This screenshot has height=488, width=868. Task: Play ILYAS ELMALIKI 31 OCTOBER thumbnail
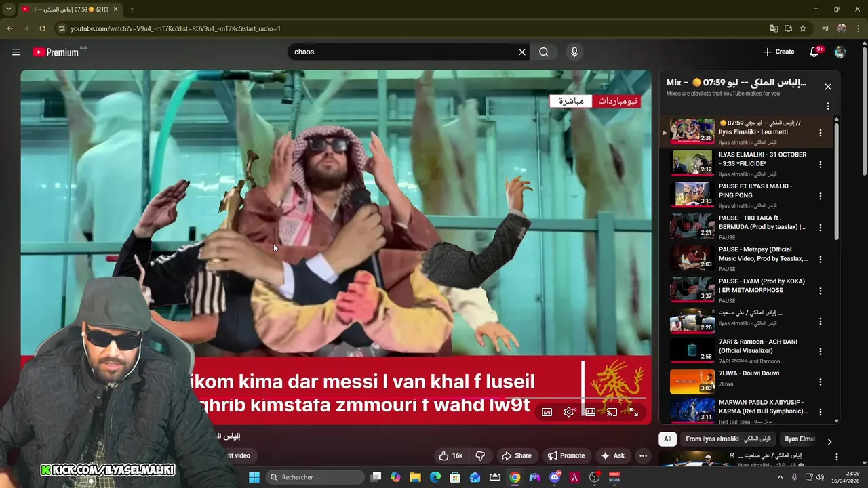692,163
